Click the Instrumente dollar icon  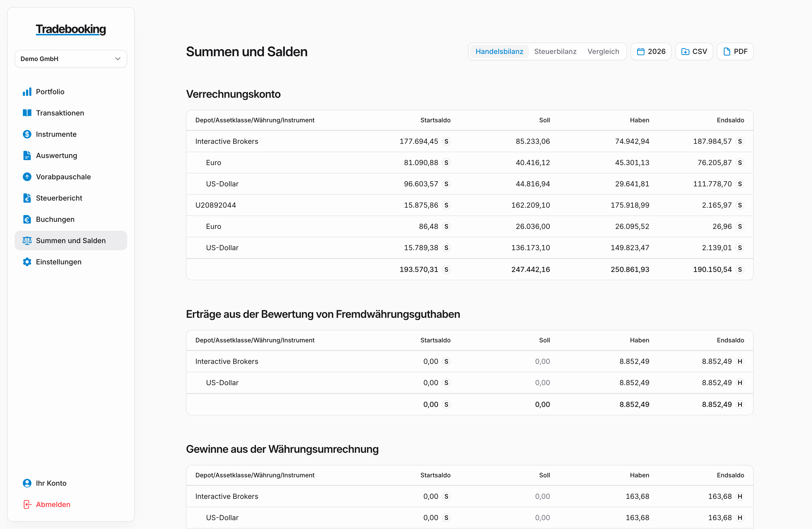pyautogui.click(x=27, y=134)
